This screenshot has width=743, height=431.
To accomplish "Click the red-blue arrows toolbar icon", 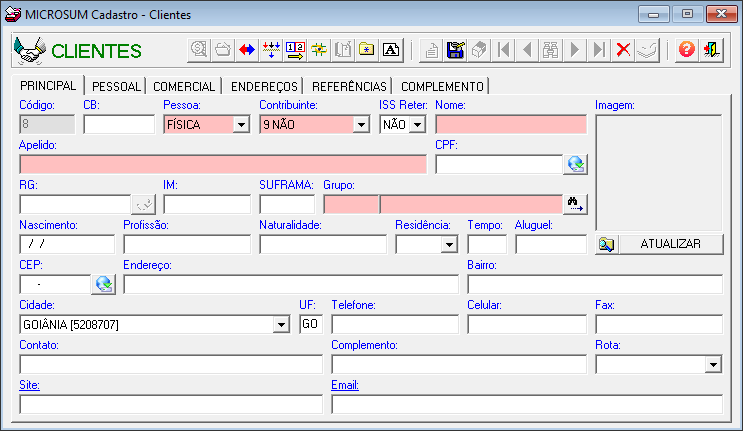I will pyautogui.click(x=247, y=50).
